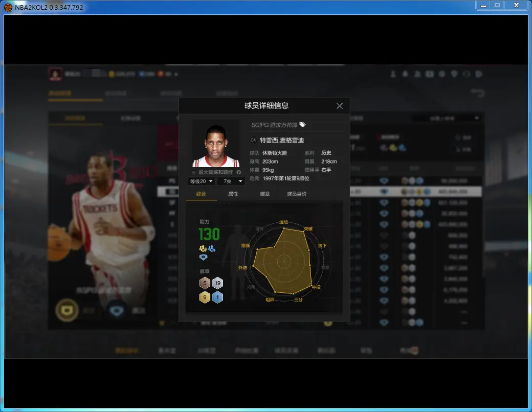Click the 三分 radar label
The height and width of the screenshot is (412, 532).
(298, 300)
